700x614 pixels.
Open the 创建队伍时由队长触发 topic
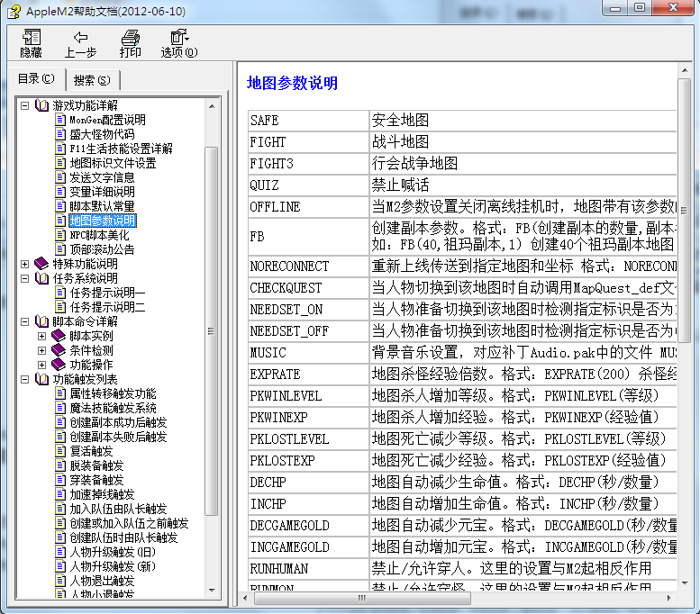(x=123, y=537)
